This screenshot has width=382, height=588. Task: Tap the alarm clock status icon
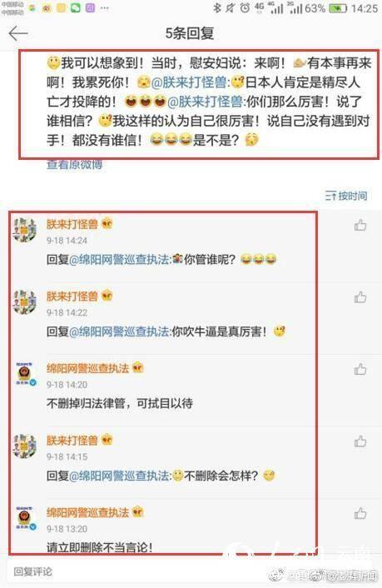[245, 7]
